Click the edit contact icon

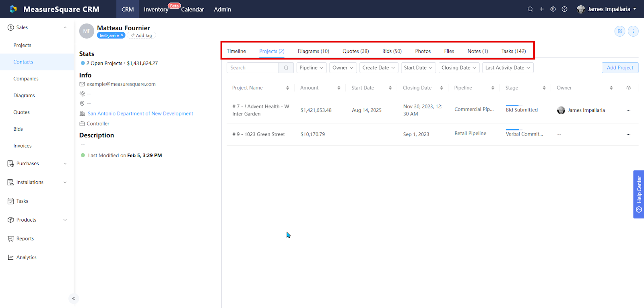click(x=620, y=31)
